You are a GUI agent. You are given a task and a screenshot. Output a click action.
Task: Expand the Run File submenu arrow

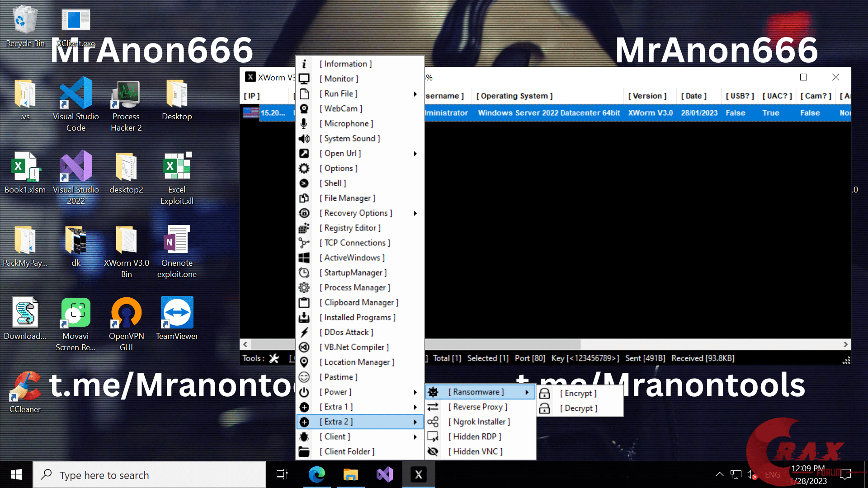click(x=415, y=94)
